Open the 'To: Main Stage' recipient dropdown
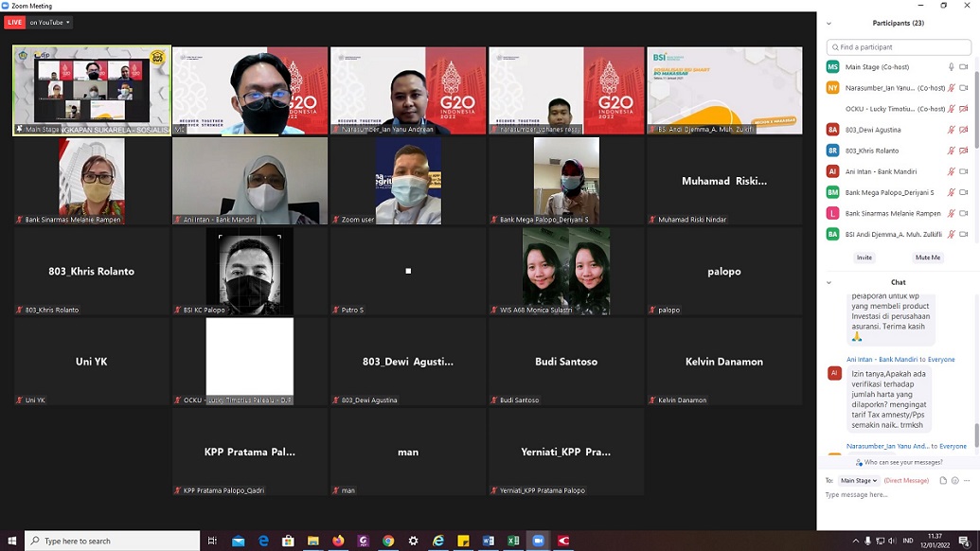This screenshot has height=551, width=980. click(x=859, y=481)
